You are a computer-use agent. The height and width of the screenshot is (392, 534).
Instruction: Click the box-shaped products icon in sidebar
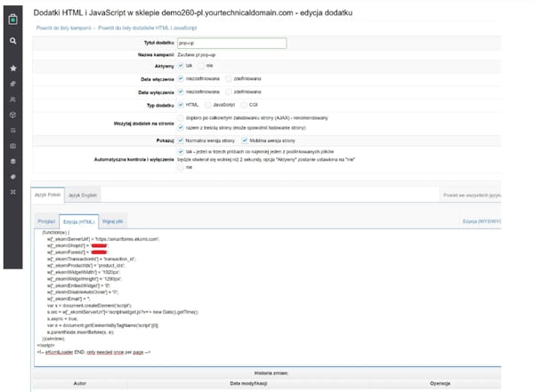12,115
